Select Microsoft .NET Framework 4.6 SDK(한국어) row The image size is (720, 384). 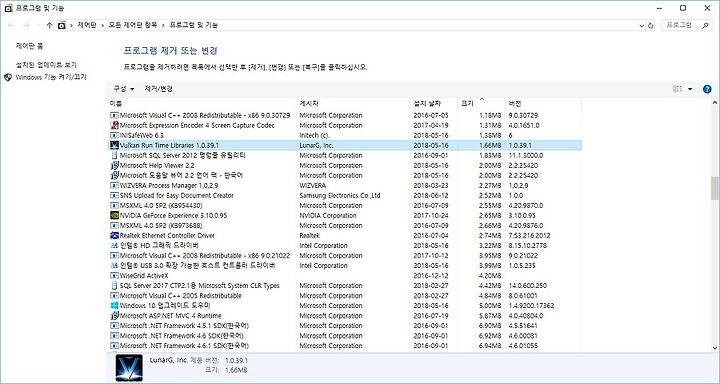(x=345, y=336)
